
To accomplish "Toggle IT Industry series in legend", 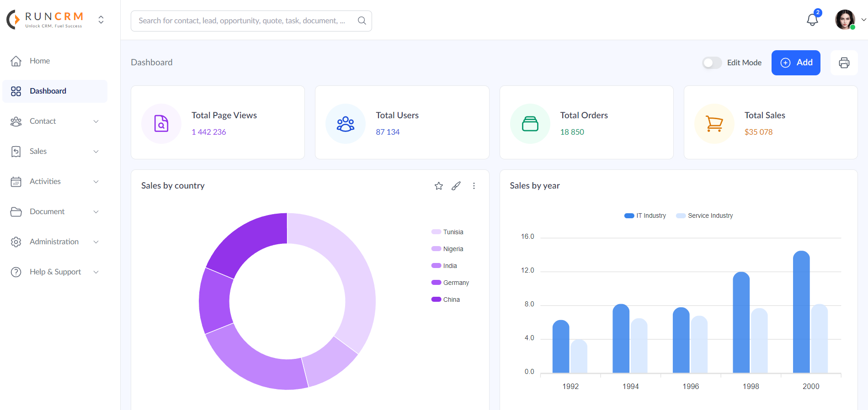I will 645,216.
